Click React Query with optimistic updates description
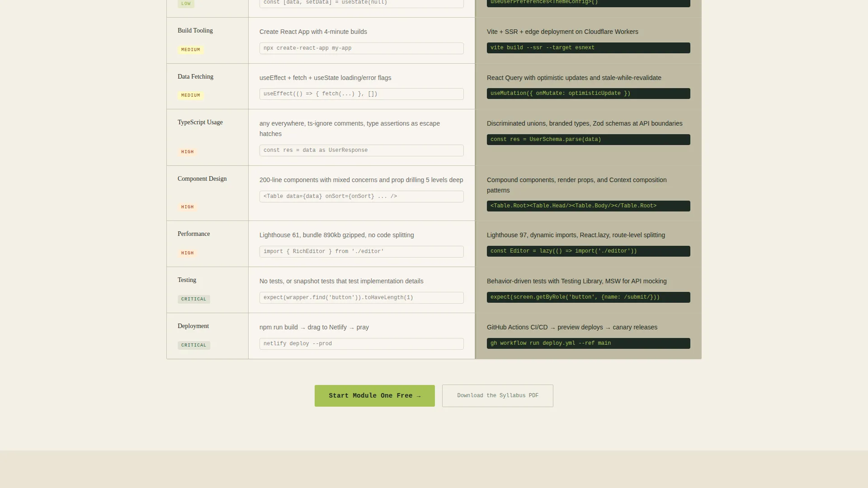This screenshot has height=488, width=868. coord(574,78)
